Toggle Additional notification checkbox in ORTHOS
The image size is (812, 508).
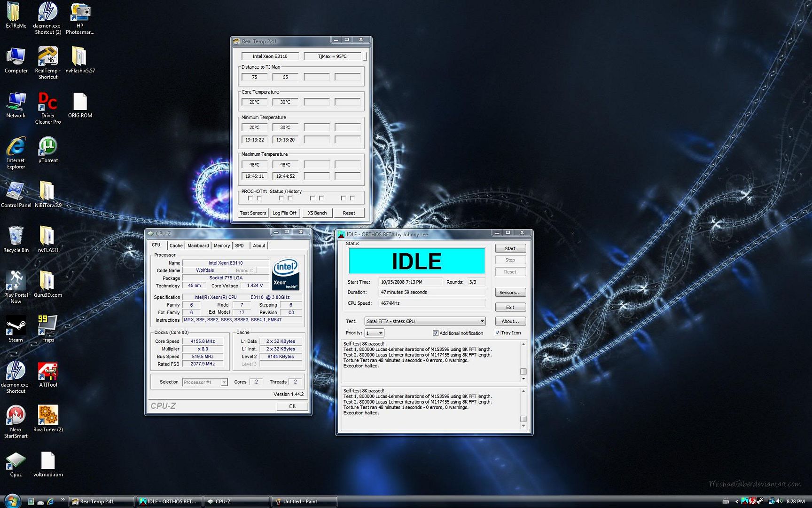(x=436, y=333)
